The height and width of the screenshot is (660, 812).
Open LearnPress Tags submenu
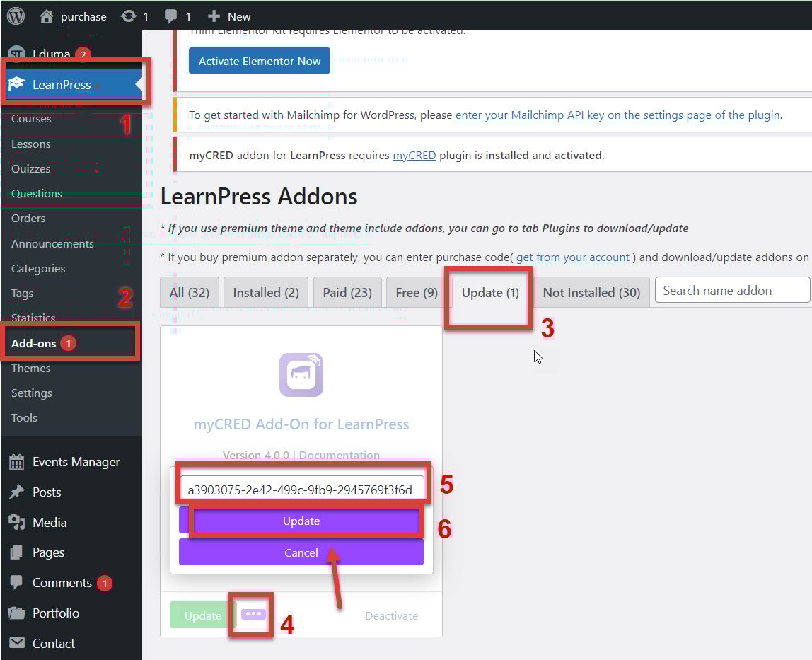pyautogui.click(x=22, y=294)
